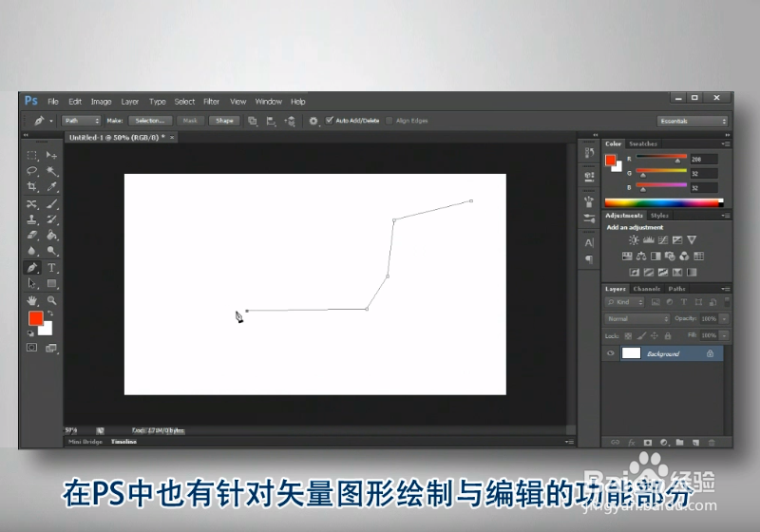Open the File menu
Screen dimensions: 760x532
[x=53, y=102]
